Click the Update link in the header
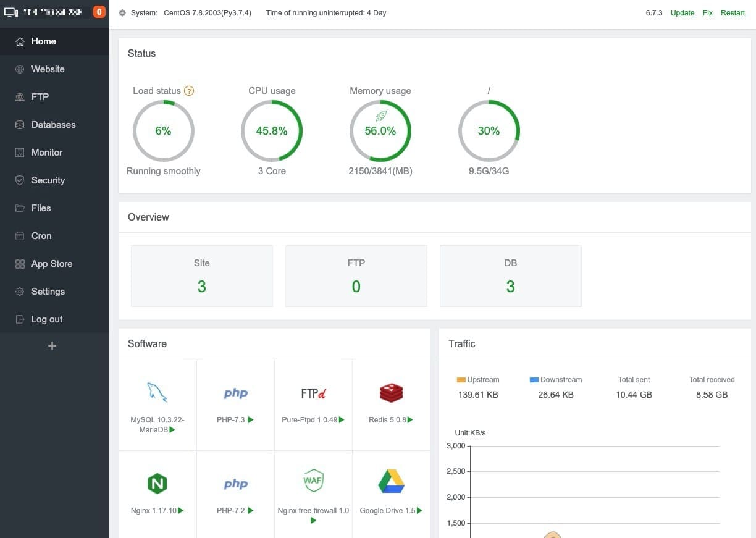 [682, 13]
